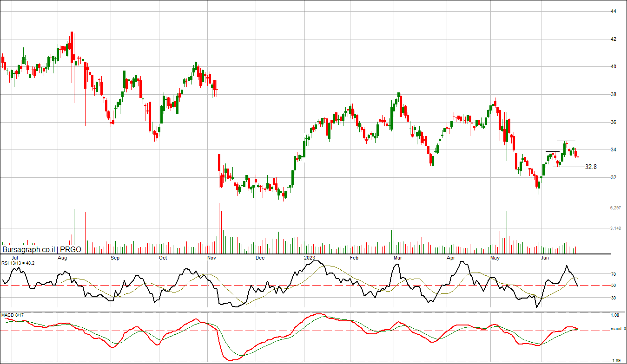Click the 32 price axis label

pyautogui.click(x=614, y=178)
